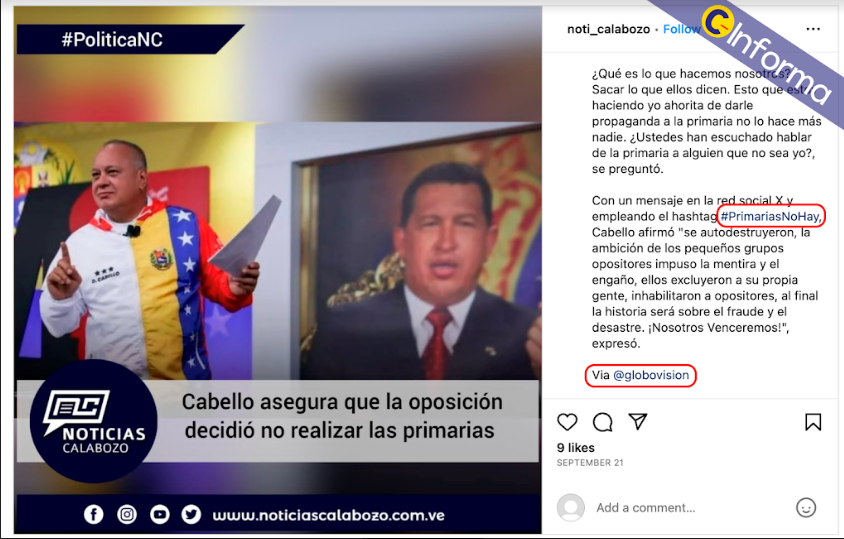Follow the noti_calabozo account
The height and width of the screenshot is (539, 844).
681,29
